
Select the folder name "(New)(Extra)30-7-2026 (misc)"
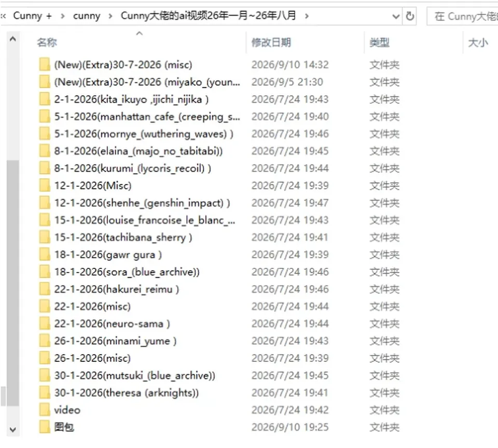[x=123, y=65]
